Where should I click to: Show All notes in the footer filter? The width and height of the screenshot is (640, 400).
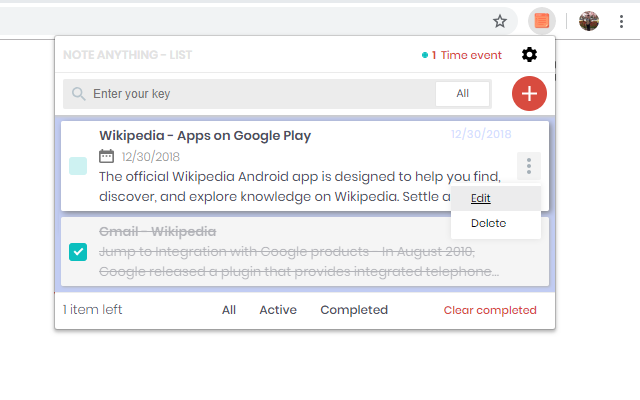(x=229, y=310)
